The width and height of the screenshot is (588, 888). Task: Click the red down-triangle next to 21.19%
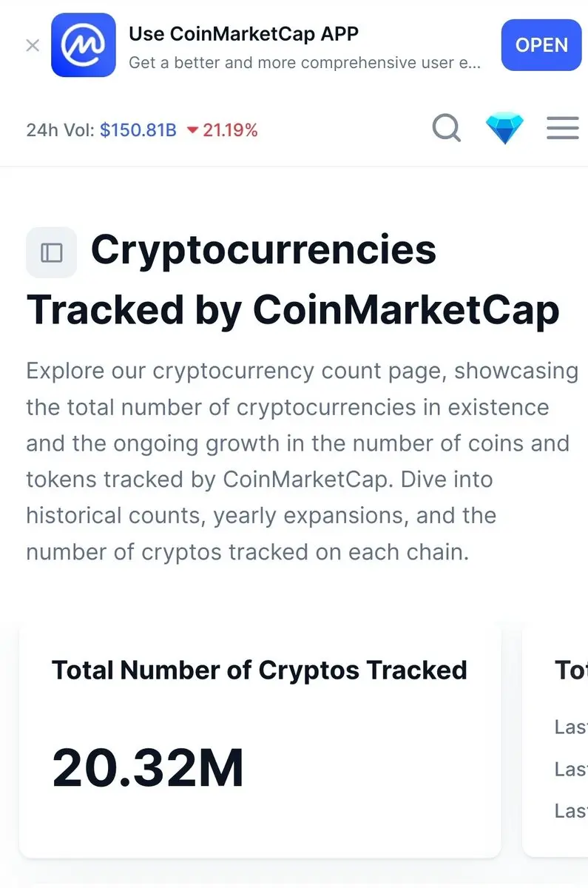(193, 131)
